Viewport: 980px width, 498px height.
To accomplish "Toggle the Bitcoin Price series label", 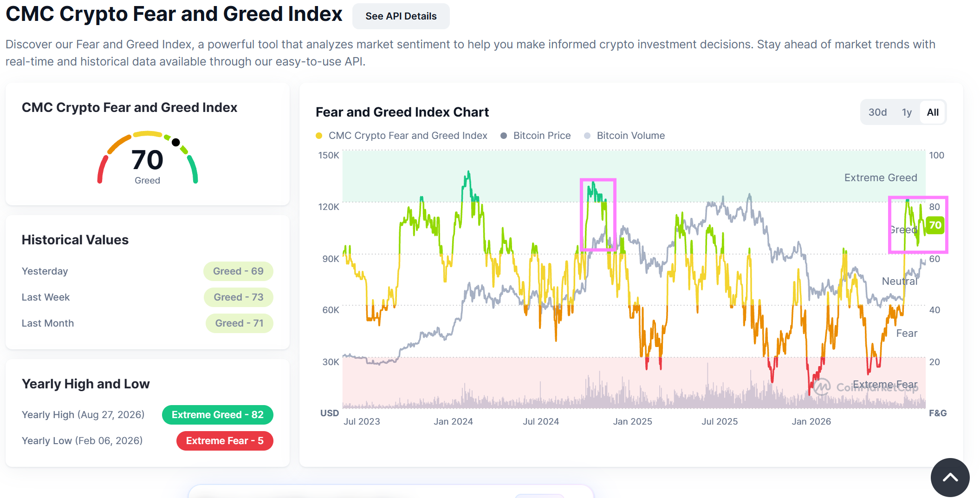I will click(x=542, y=136).
